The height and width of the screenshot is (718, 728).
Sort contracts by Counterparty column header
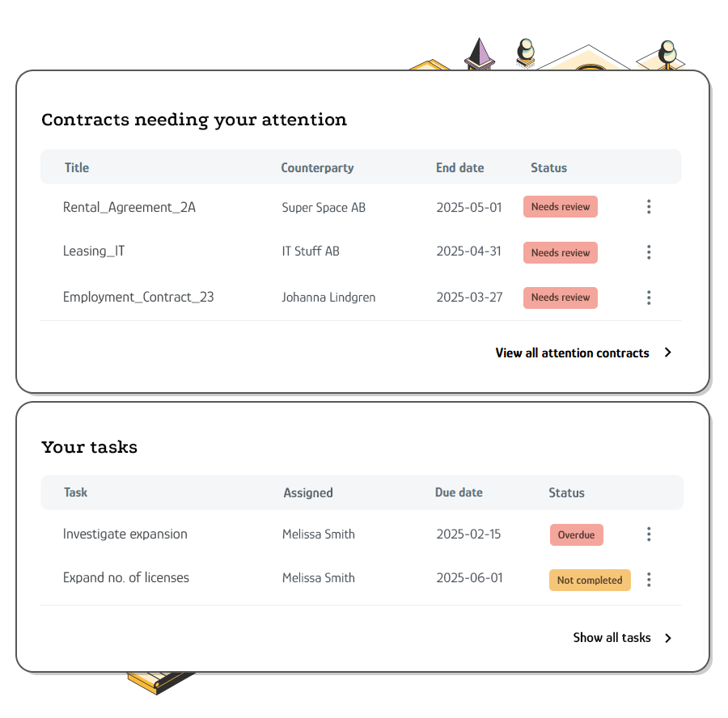tap(317, 168)
